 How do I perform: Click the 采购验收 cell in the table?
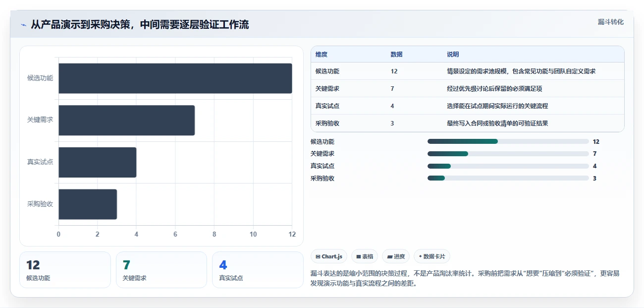click(327, 123)
